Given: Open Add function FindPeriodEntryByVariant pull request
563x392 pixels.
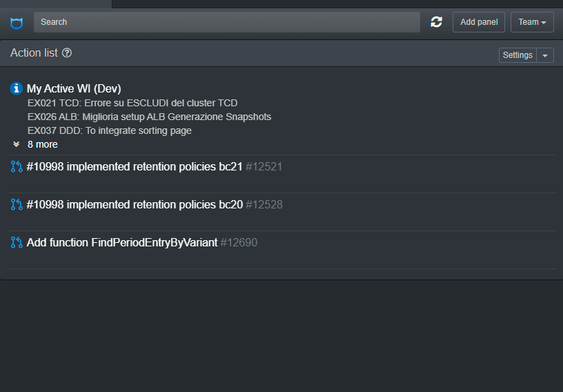Looking at the screenshot, I should (122, 242).
